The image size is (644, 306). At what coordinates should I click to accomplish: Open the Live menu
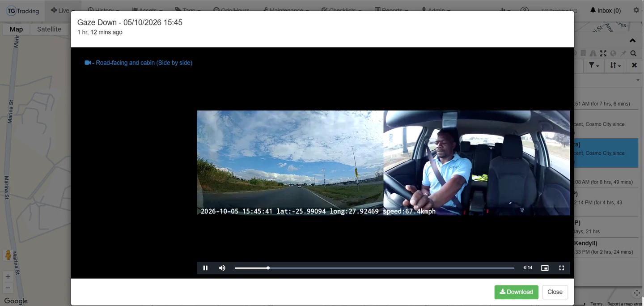[62, 10]
